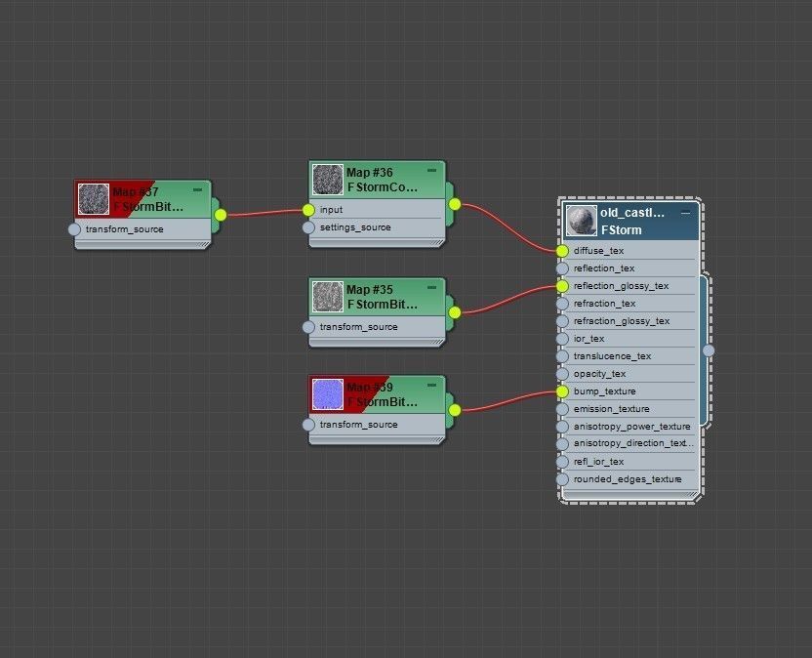Click the reflection_glossy_tex input socket

(562, 286)
